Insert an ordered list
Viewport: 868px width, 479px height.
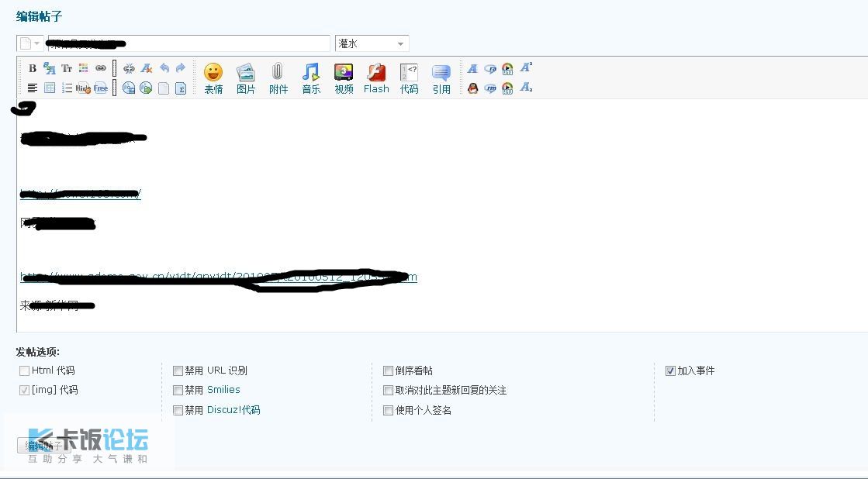[x=67, y=88]
